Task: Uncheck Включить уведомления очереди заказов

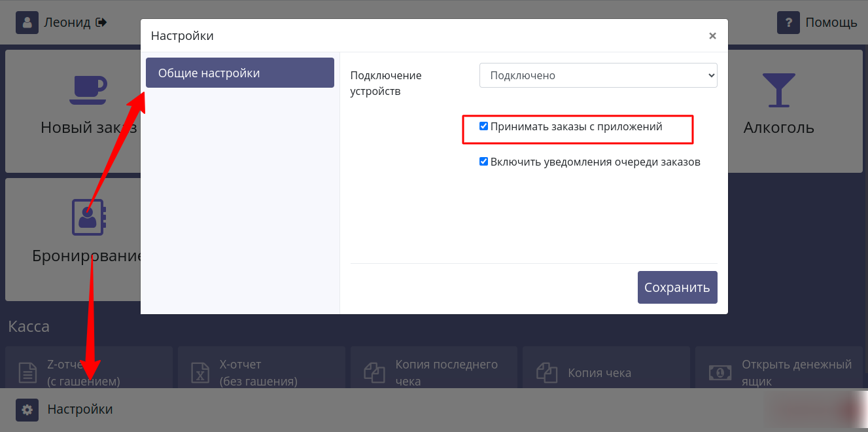Action: click(x=484, y=161)
